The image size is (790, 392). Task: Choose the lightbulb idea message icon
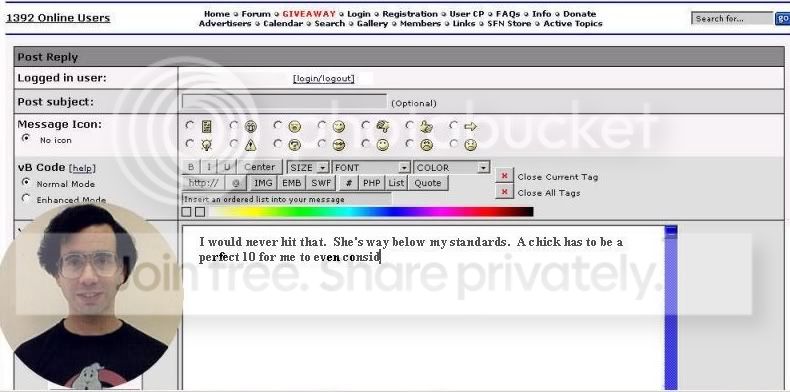pyautogui.click(x=207, y=145)
